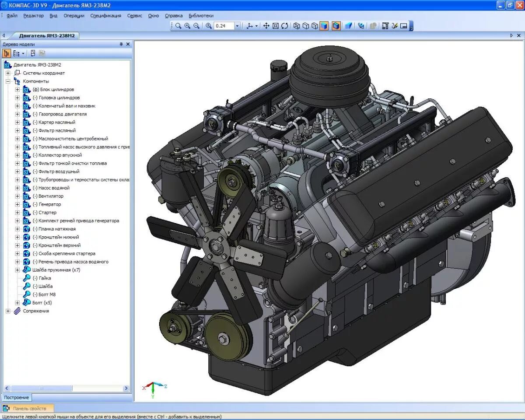Select the Генератор component in tree
Image resolution: width=525 pixels, height=420 pixels.
point(50,204)
